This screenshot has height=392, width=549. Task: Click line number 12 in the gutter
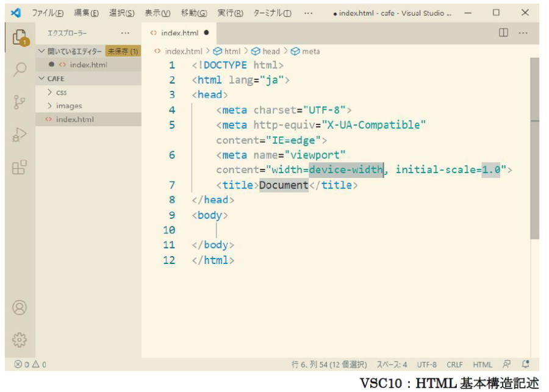(169, 260)
